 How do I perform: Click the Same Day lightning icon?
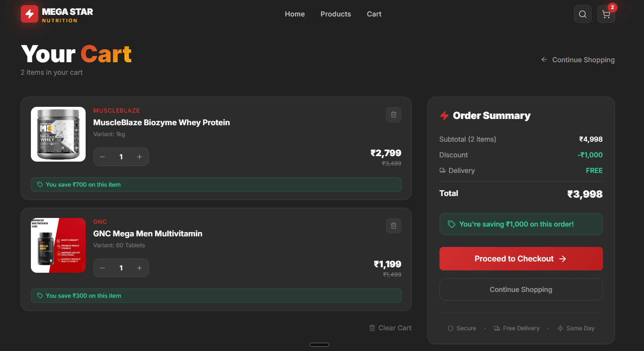click(x=560, y=328)
